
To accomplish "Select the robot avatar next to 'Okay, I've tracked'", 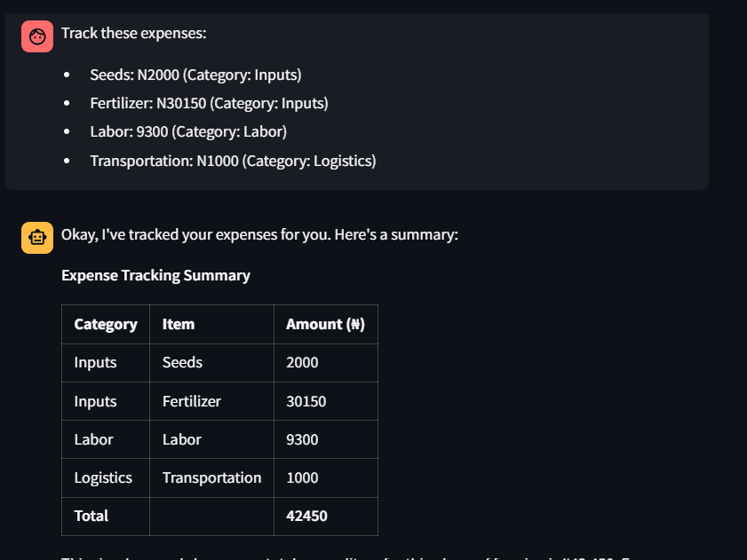I will click(36, 237).
